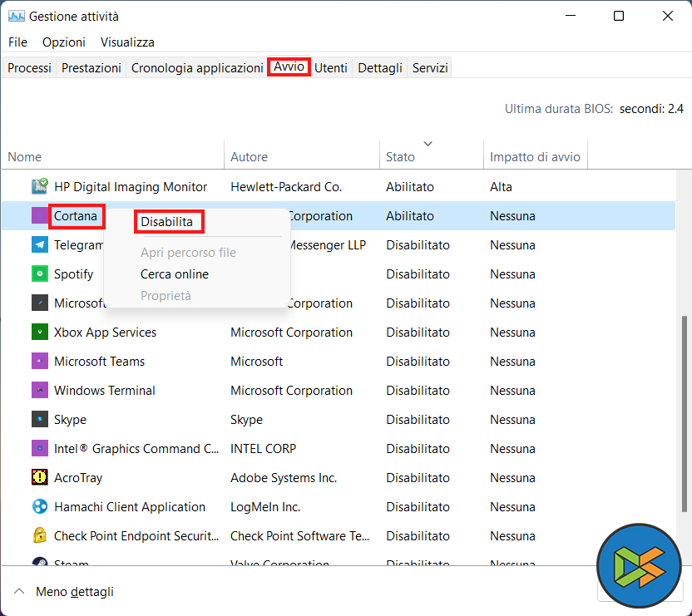Open the Servizi tab

(430, 68)
